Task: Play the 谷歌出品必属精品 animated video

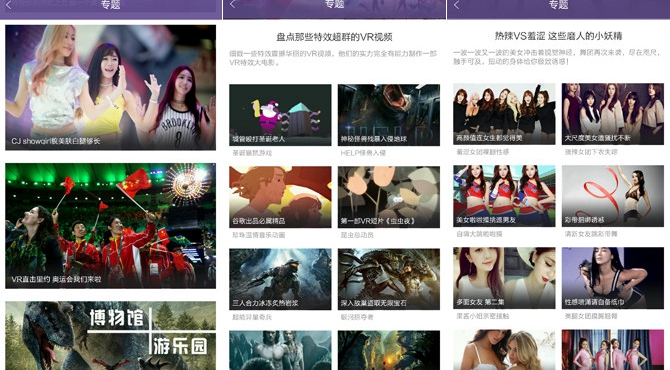Action: [x=280, y=197]
